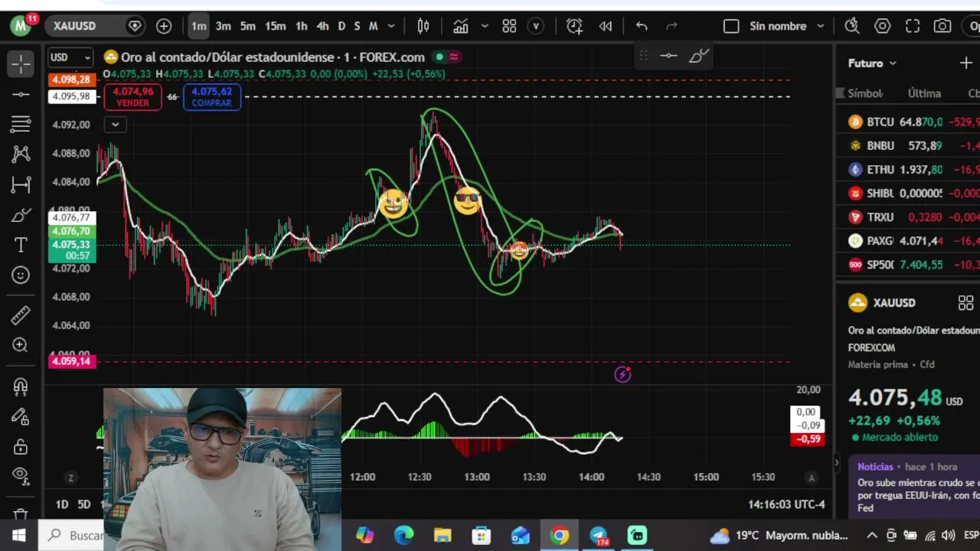Select the 4h timeframe
980x551 pixels.
(323, 26)
